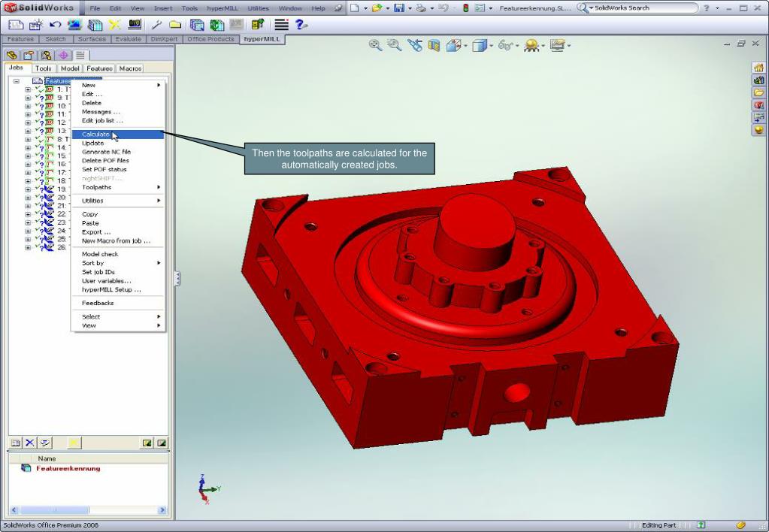Switch to the Office Products tab
769x532 pixels.
(211, 39)
